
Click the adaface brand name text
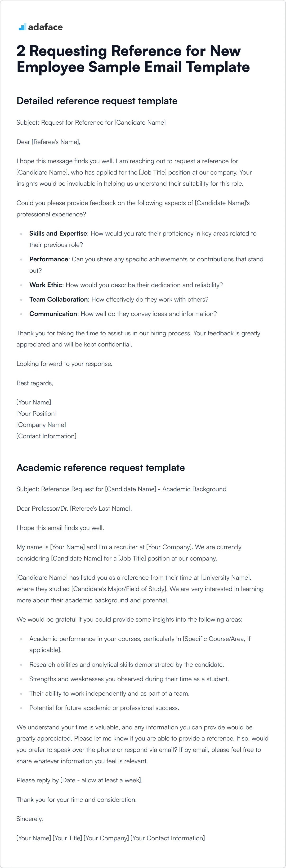(x=45, y=27)
